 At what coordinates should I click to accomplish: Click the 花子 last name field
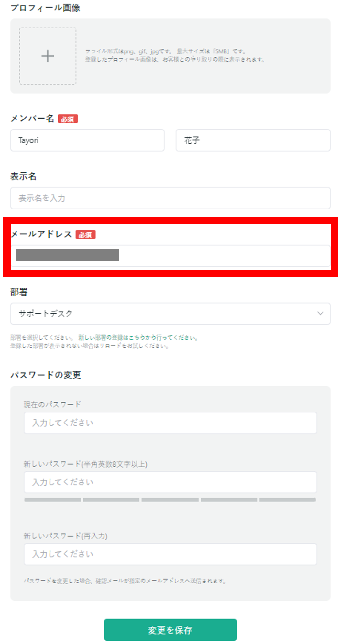click(x=253, y=140)
